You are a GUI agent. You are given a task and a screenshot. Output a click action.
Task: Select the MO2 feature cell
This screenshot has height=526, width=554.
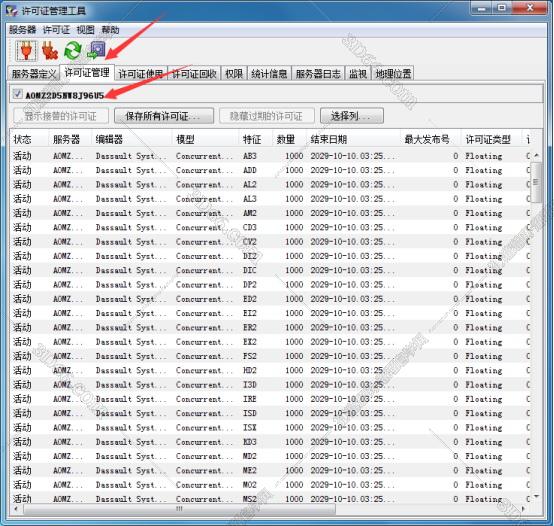249,485
